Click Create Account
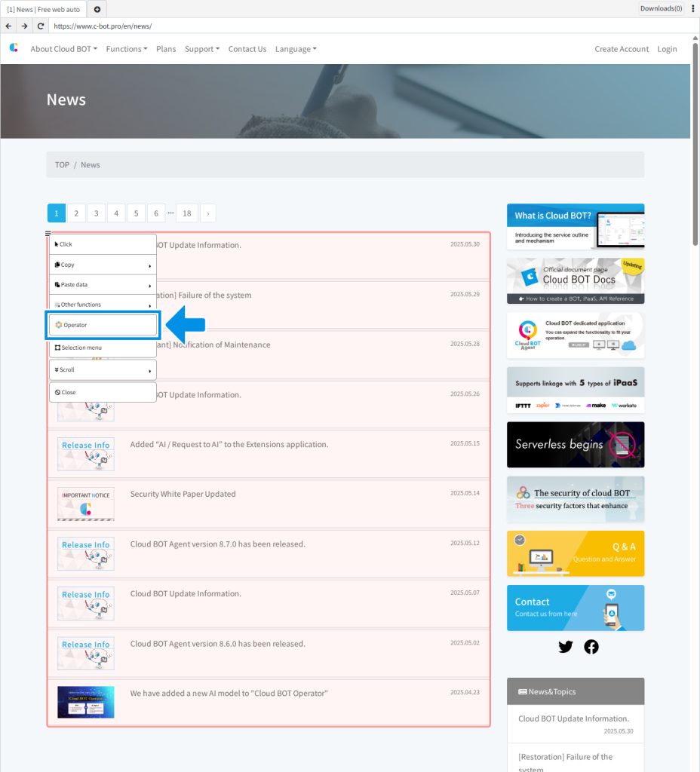 point(622,49)
